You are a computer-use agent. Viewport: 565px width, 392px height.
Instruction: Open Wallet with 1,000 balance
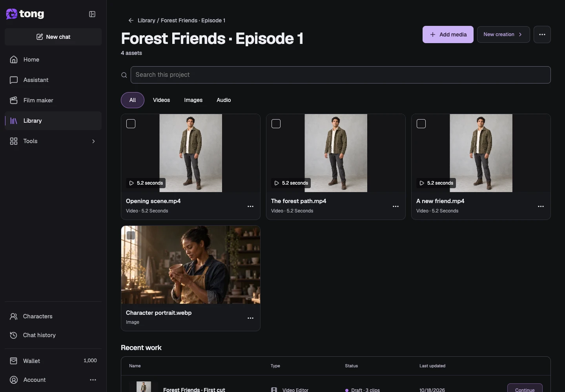tap(53, 361)
